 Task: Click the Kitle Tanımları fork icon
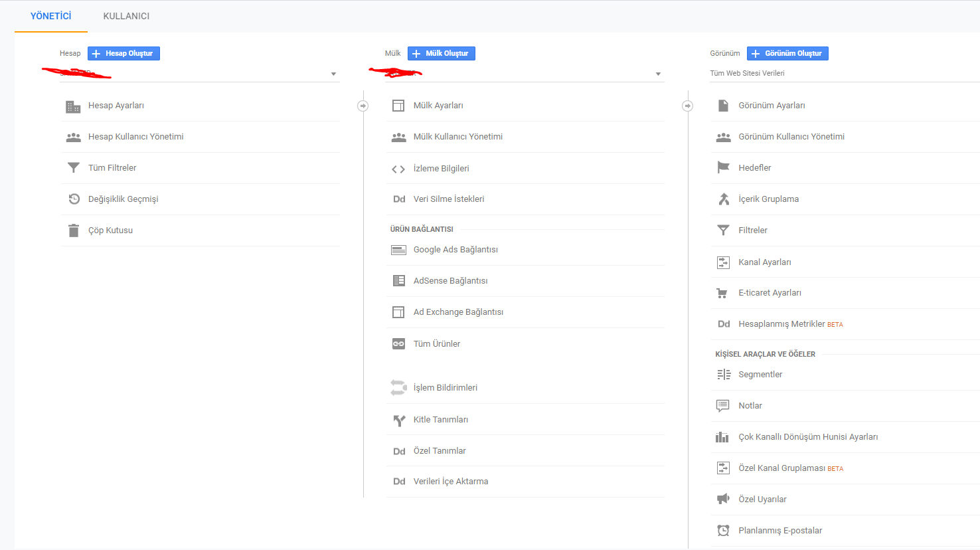click(x=399, y=420)
